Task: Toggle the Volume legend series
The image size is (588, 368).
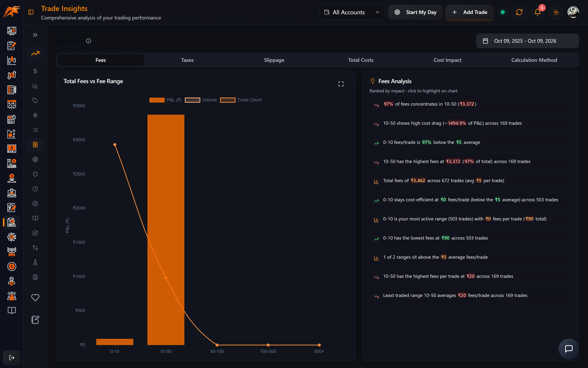Action: (x=201, y=100)
